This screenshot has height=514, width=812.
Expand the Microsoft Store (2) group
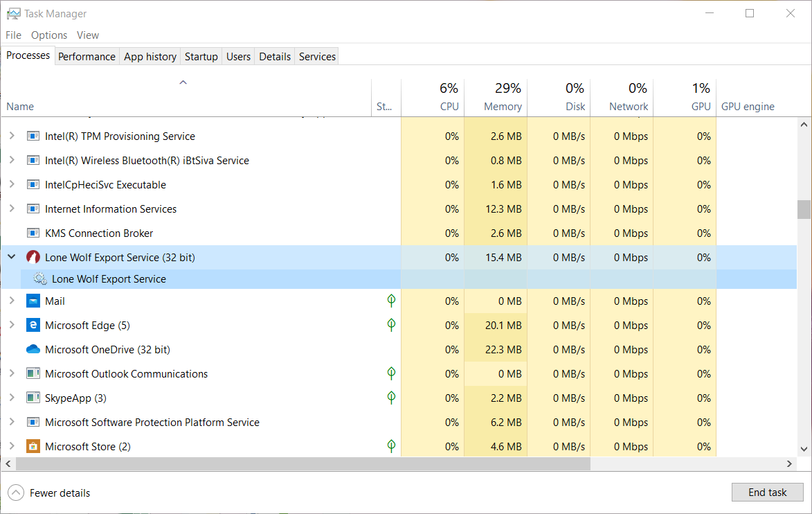click(12, 446)
